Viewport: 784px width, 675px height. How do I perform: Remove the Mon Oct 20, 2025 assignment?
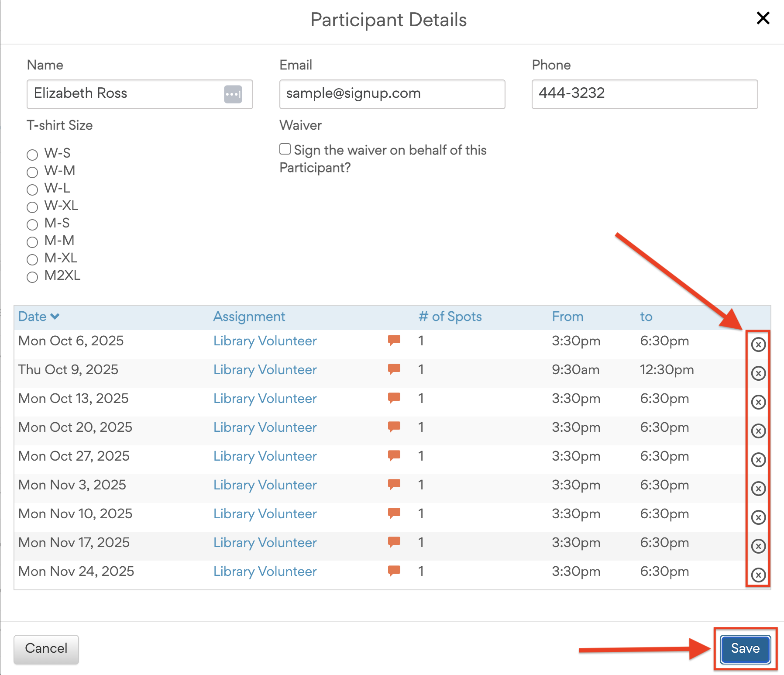[758, 431]
